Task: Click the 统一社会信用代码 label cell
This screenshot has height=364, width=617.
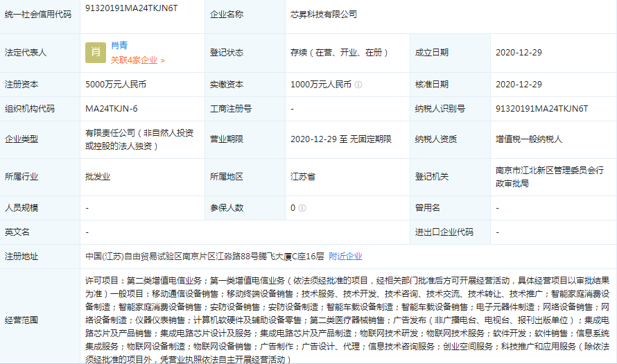Action: point(38,15)
